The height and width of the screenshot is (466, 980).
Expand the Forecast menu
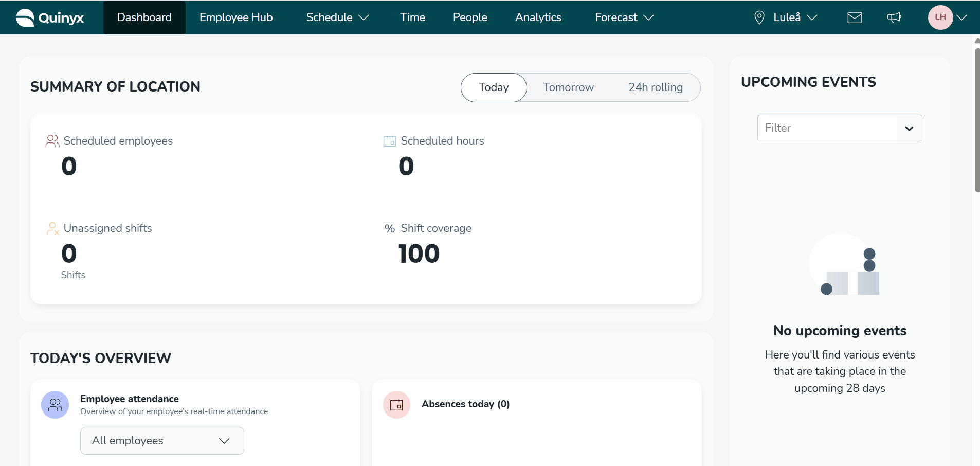pyautogui.click(x=624, y=17)
